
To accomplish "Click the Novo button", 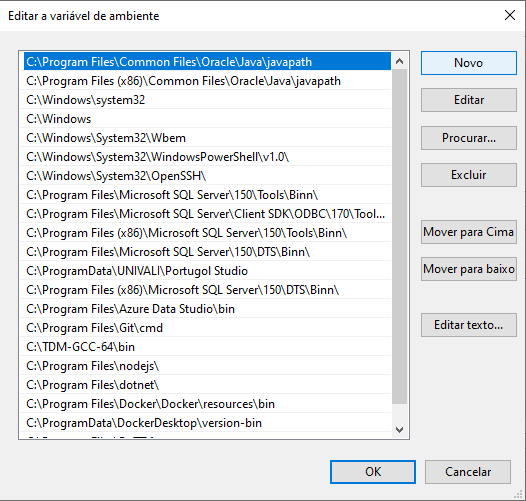I will pyautogui.click(x=469, y=63).
